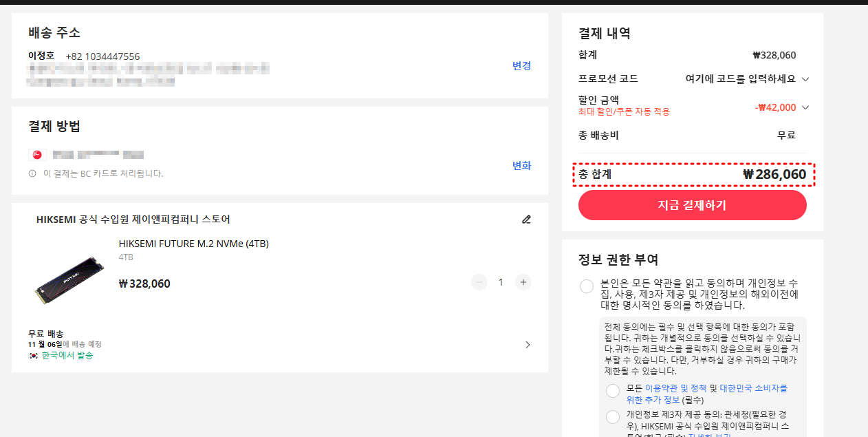868x437 pixels.
Task: Click the 여기에 코드를 입력하세요 field
Action: [740, 79]
